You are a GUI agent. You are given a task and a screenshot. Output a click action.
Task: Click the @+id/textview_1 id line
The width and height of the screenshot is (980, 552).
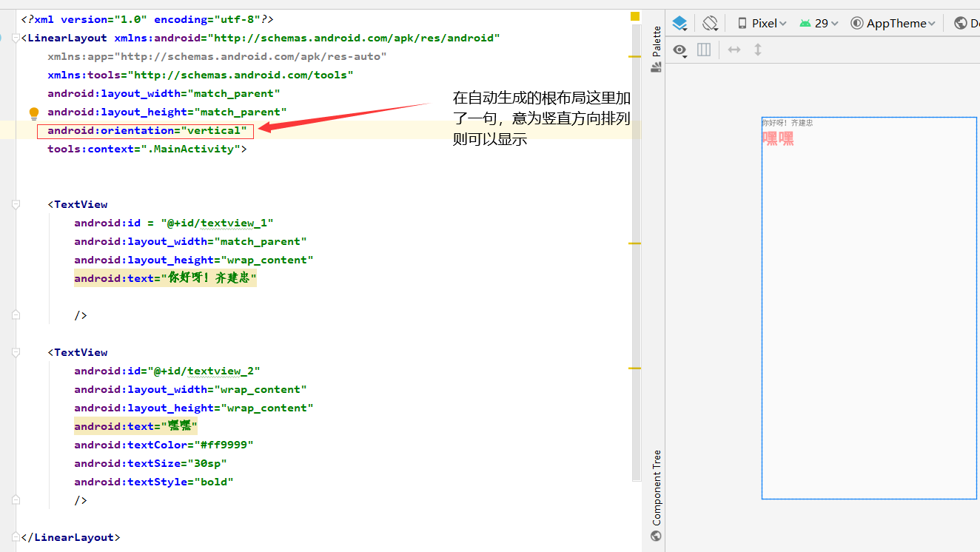pos(174,223)
